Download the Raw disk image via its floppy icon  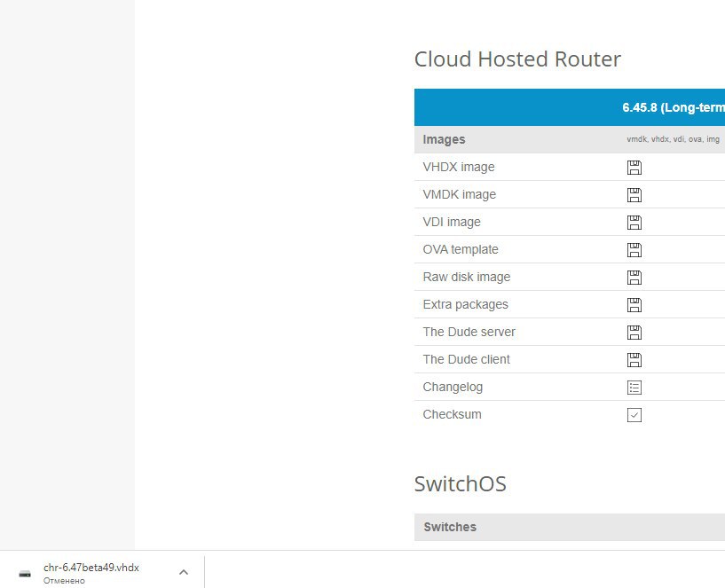click(634, 278)
